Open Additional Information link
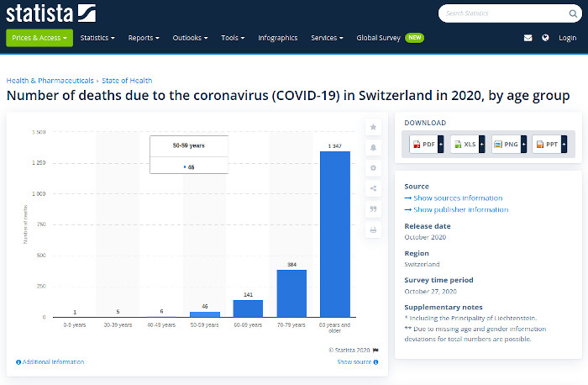This screenshot has height=385, width=588. click(x=53, y=362)
